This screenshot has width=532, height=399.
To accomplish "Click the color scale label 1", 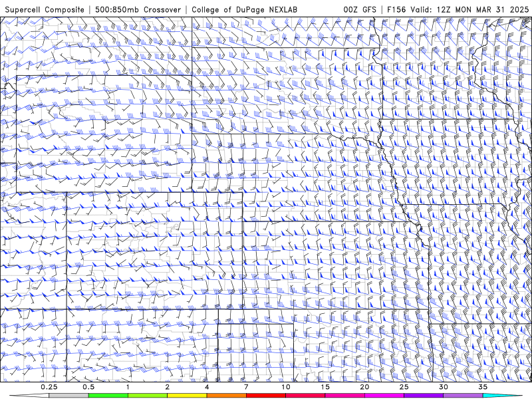I will 128,387.
